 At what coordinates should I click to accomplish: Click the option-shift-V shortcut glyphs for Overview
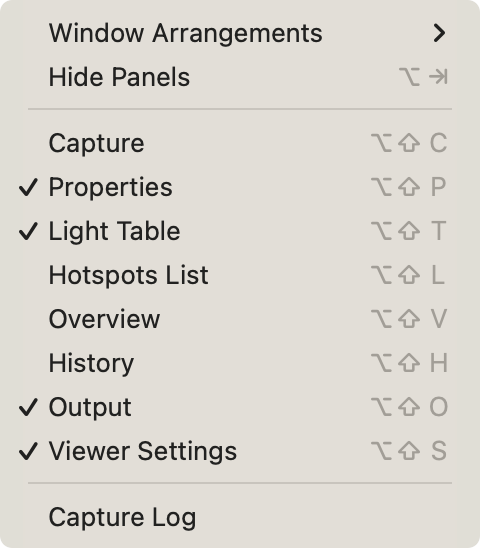409,319
